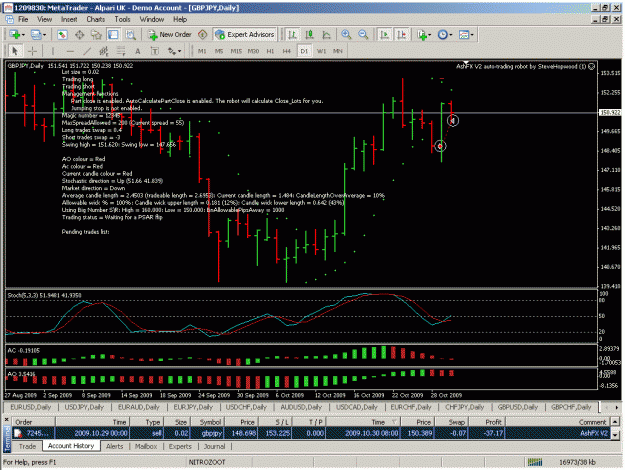The height and width of the screenshot is (470, 625).
Task: Select the Fibonacci retracement tool
Action: click(x=121, y=51)
